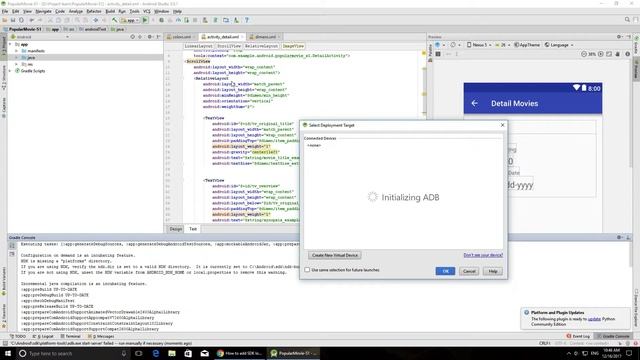The height and width of the screenshot is (360, 640).
Task: Open the Refactor menu
Action: click(x=94, y=11)
